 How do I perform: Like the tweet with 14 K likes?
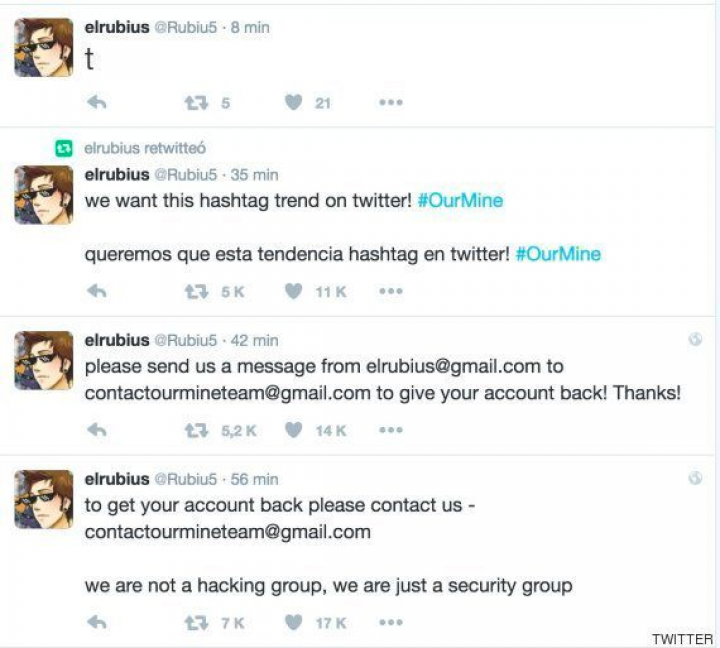point(293,430)
